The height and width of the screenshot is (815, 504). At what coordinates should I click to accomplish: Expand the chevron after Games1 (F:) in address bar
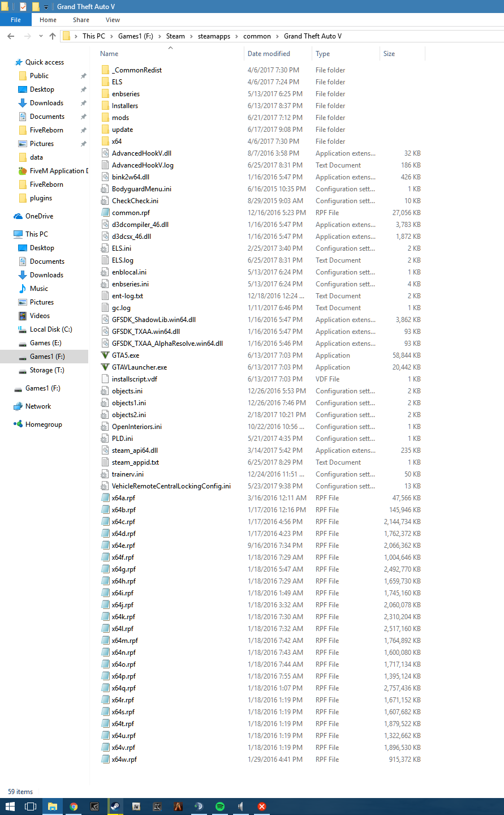(160, 36)
